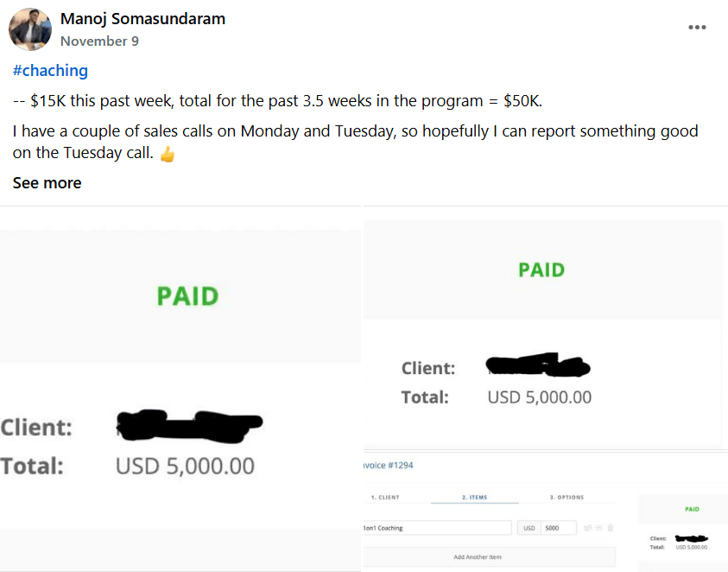
Task: Select the 2. Items tab
Action: pos(475,498)
